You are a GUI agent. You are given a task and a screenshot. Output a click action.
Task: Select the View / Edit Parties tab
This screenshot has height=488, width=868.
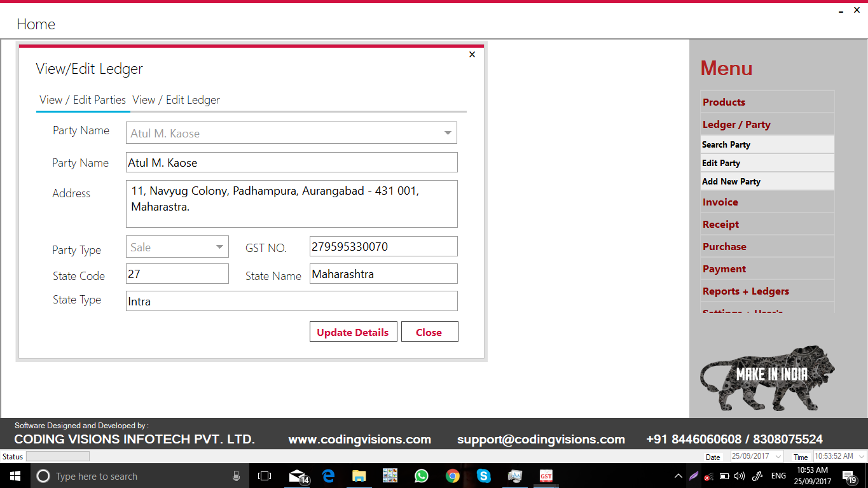point(83,100)
